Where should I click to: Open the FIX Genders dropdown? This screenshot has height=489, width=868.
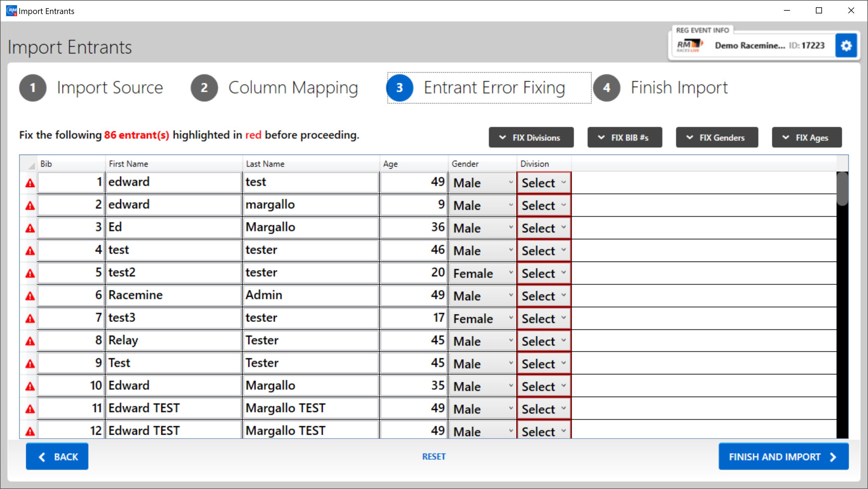pos(717,137)
